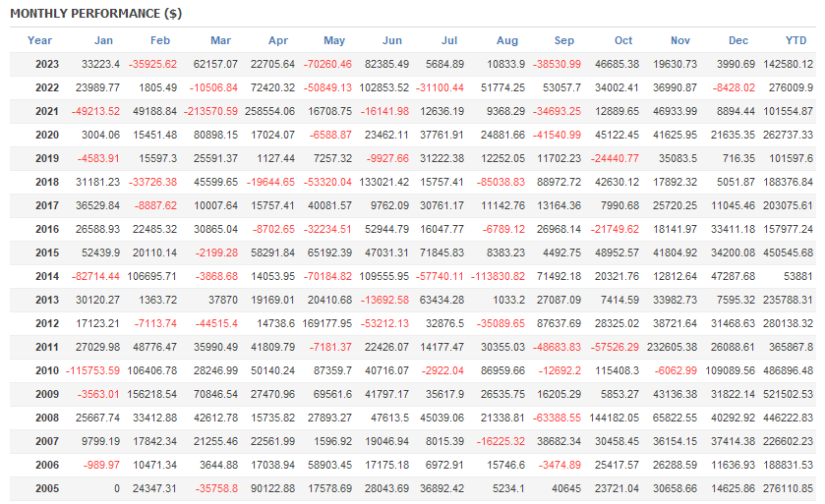Click the YTD column header
The width and height of the screenshot is (825, 504).
798,40
